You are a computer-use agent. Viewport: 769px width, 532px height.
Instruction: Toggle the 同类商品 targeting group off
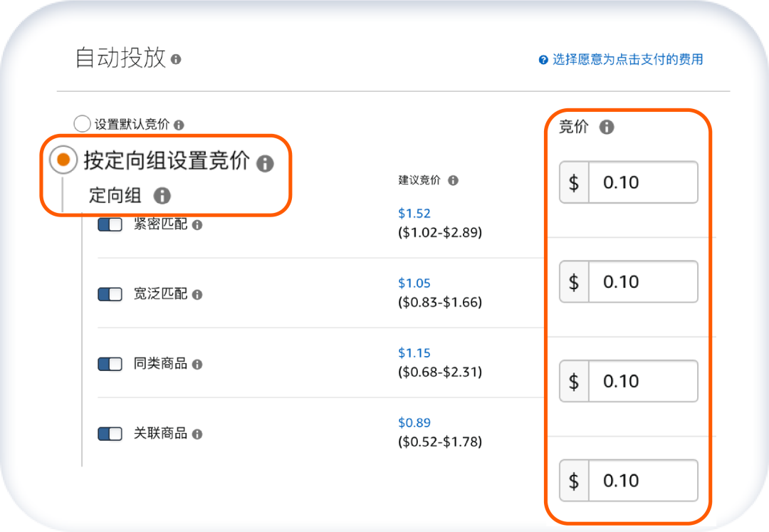(x=110, y=364)
